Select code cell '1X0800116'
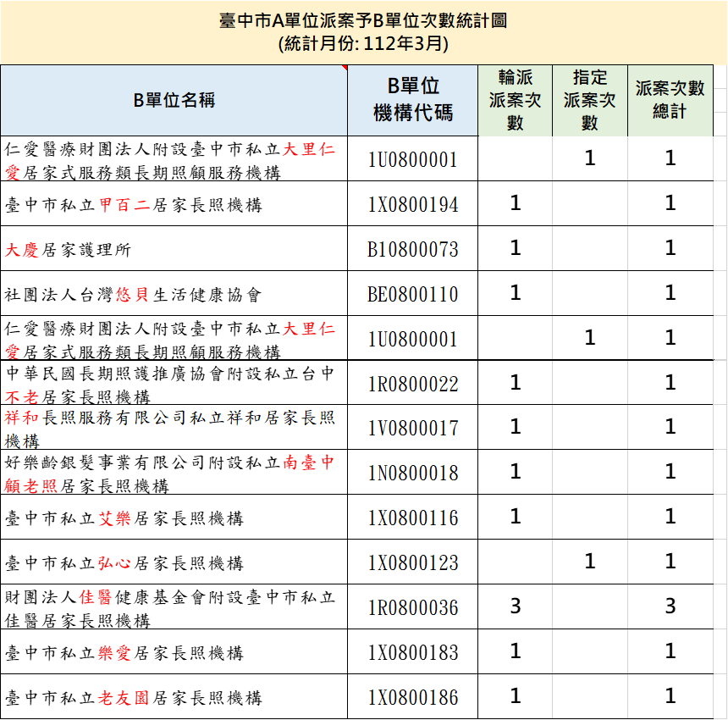This screenshot has width=728, height=720. 413,518
